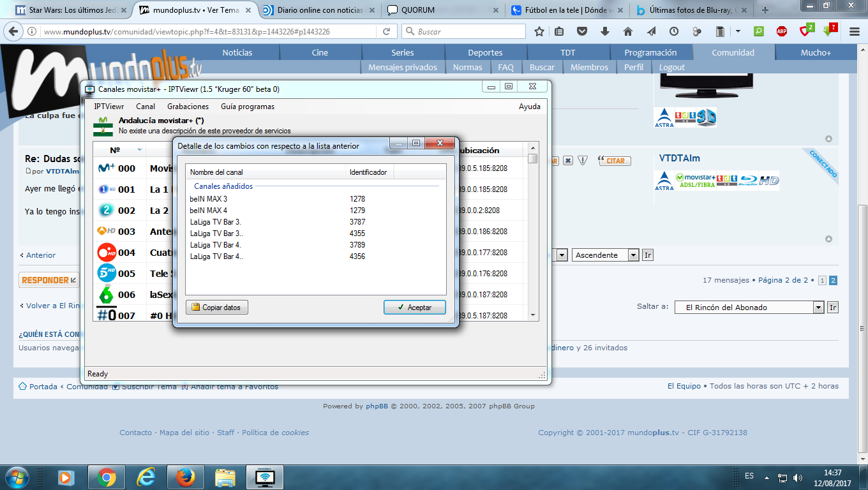Image resolution: width=868 pixels, height=490 pixels.
Task: Open the Noticias section on mundoplus
Action: [x=237, y=52]
